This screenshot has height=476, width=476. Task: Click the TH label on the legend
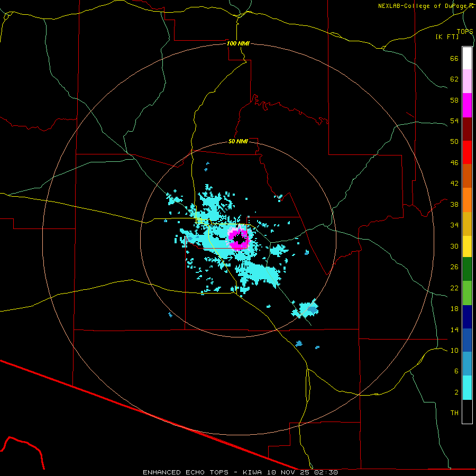click(454, 413)
